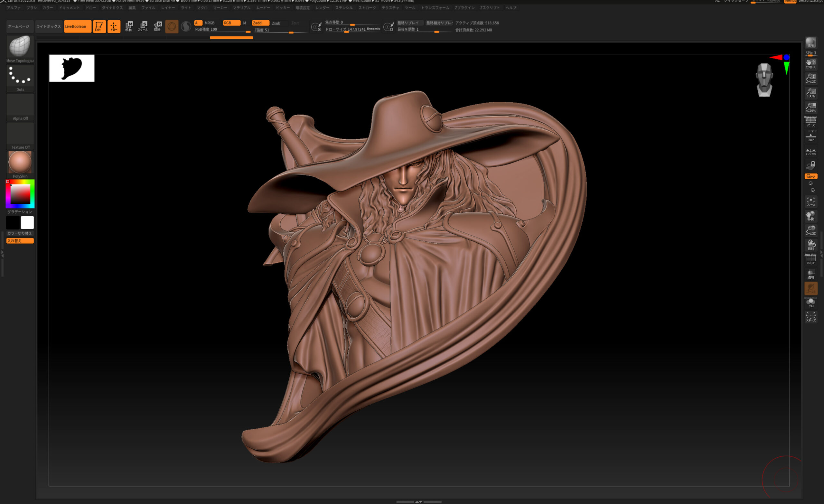Open the ファイル menu

pos(148,8)
